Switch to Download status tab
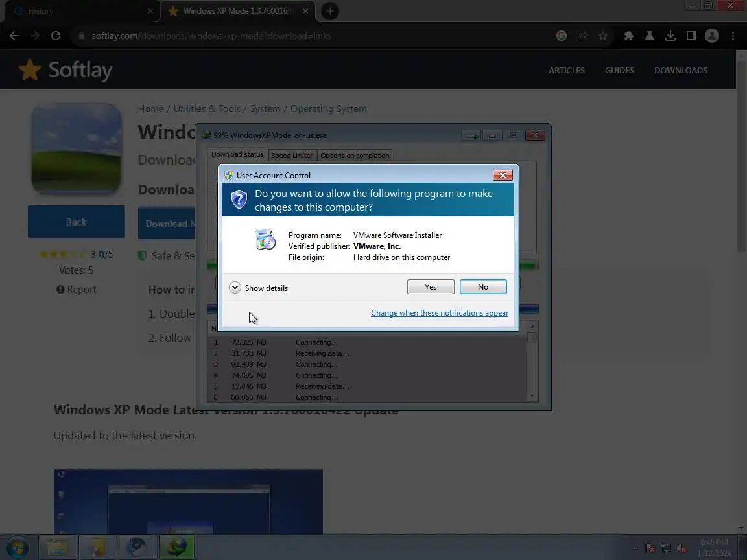The width and height of the screenshot is (747, 560). (237, 154)
